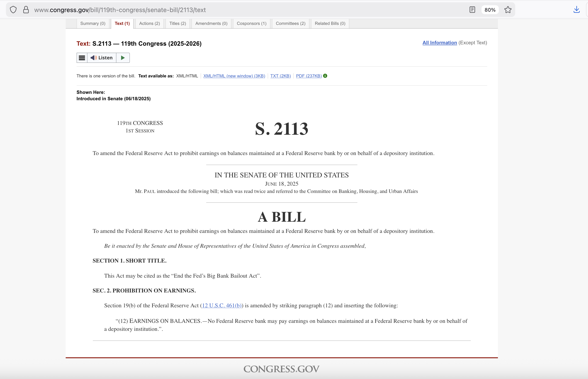Click the 80% zoom level indicator
This screenshot has width=588, height=379.
click(490, 10)
